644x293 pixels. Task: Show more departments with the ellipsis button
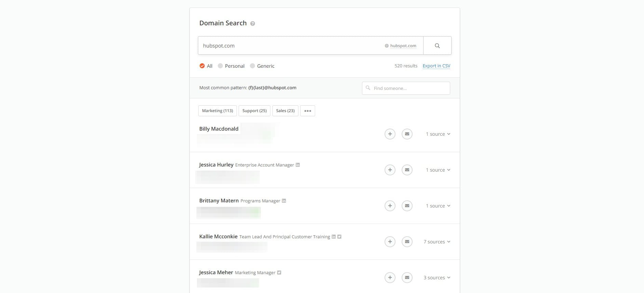click(x=308, y=111)
